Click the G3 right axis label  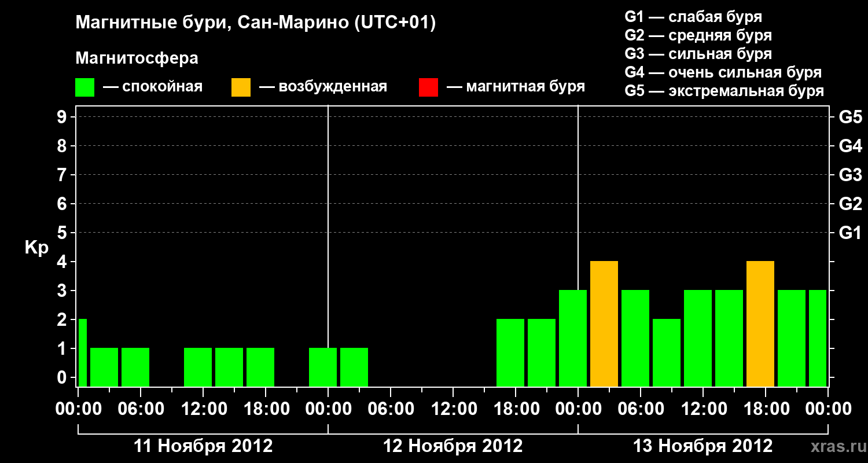pos(850,175)
